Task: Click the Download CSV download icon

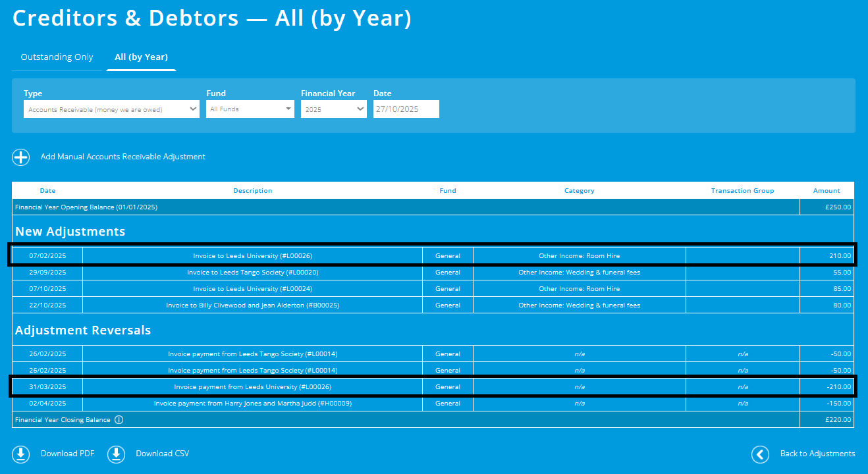Action: click(x=116, y=454)
